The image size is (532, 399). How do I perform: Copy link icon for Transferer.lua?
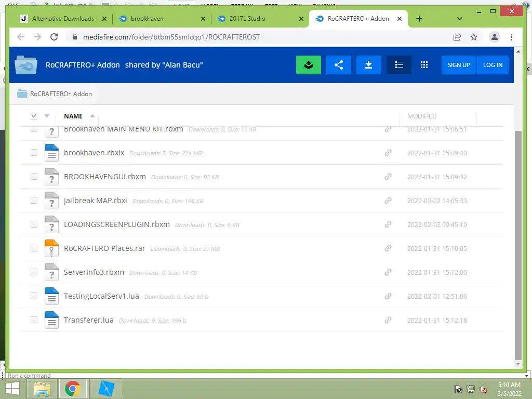pyautogui.click(x=388, y=320)
